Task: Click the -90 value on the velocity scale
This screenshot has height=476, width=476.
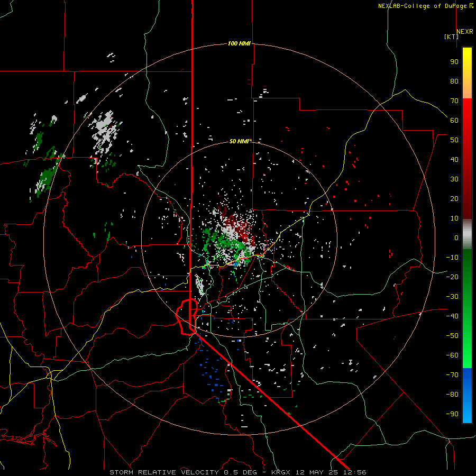Action: [452, 414]
